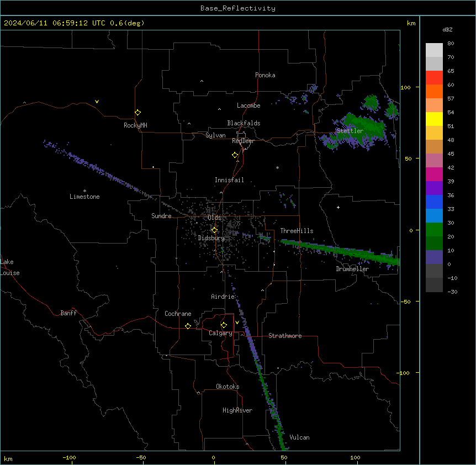Click the white plus marker north of Drumheller

click(x=338, y=207)
